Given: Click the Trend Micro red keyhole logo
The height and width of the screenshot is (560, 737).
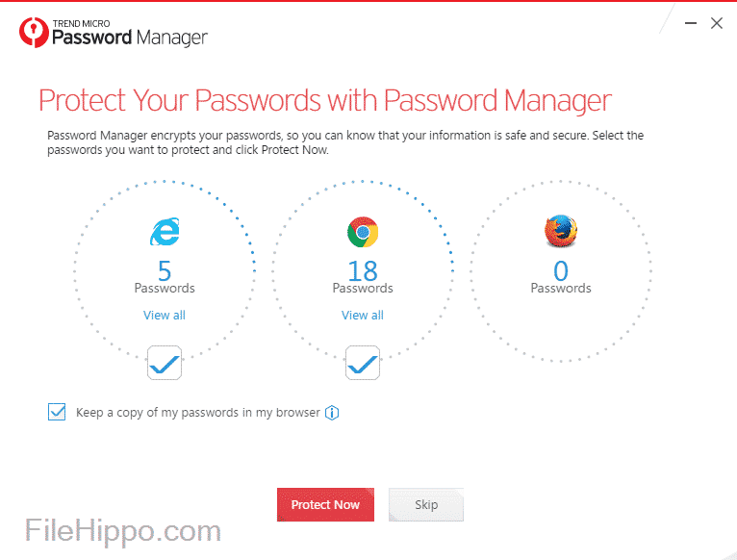Looking at the screenshot, I should pyautogui.click(x=32, y=32).
